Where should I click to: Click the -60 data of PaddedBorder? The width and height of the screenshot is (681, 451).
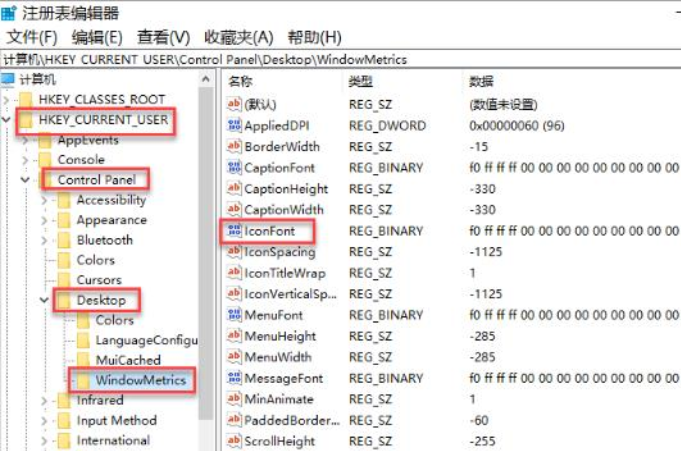pos(479,420)
